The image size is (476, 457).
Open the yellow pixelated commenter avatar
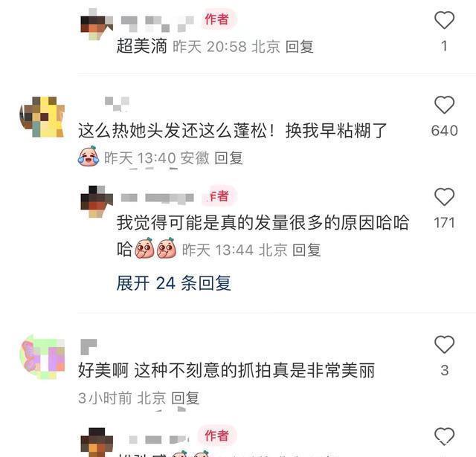click(x=42, y=117)
